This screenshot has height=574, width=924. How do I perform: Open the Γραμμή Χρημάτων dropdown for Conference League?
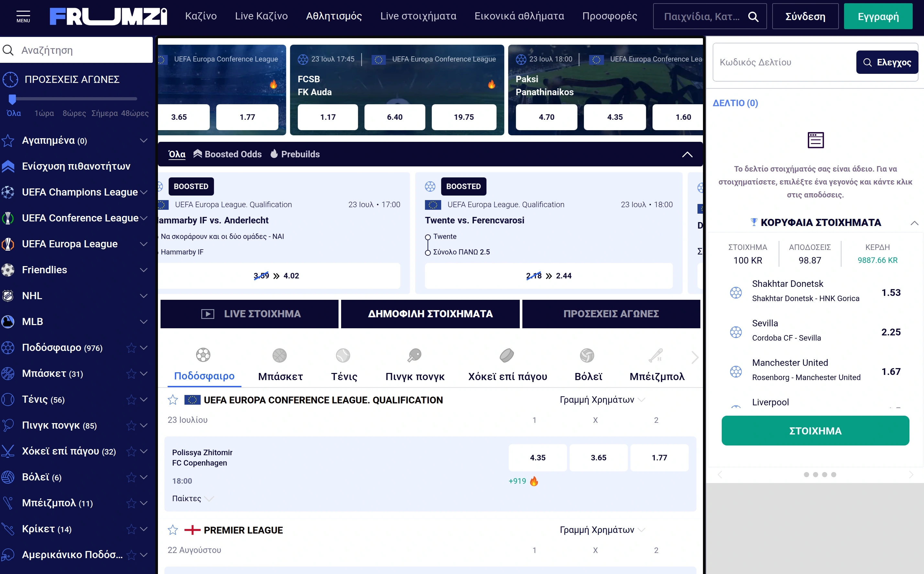pos(602,400)
